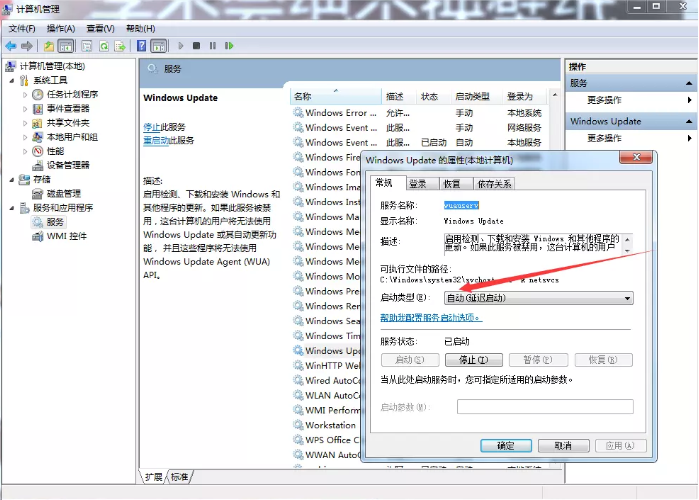Screen dimensions: 699x500
Task: Click the Pause service toolbar icon
Action: click(213, 46)
